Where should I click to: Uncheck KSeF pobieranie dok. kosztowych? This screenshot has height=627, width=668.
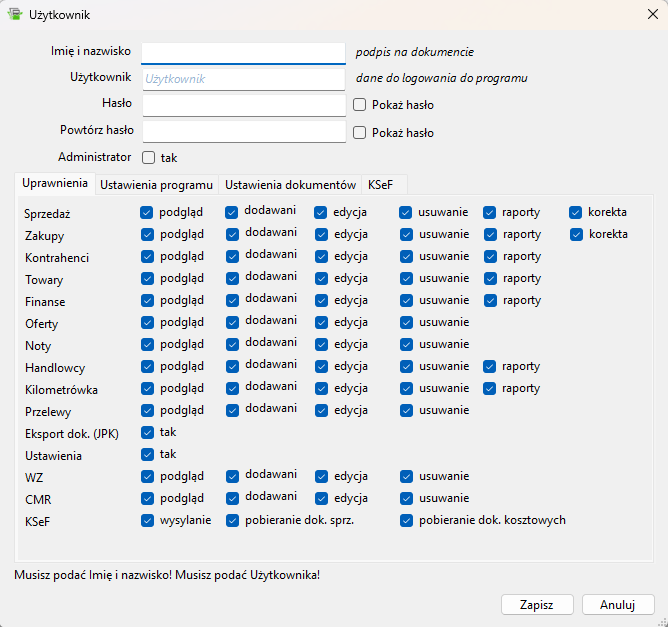(406, 520)
